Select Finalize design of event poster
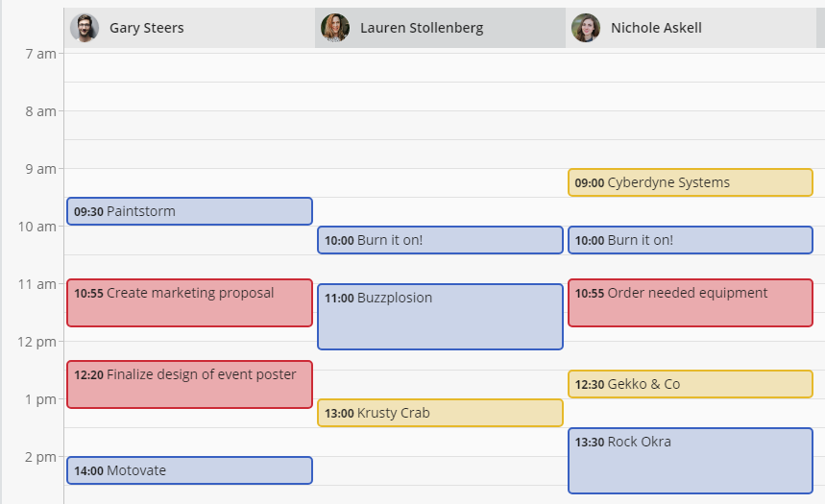 click(189, 384)
